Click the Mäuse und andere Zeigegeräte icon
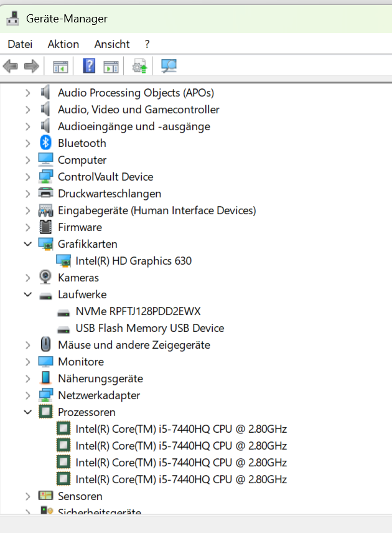Screen dimensions: 392x533 [45, 344]
